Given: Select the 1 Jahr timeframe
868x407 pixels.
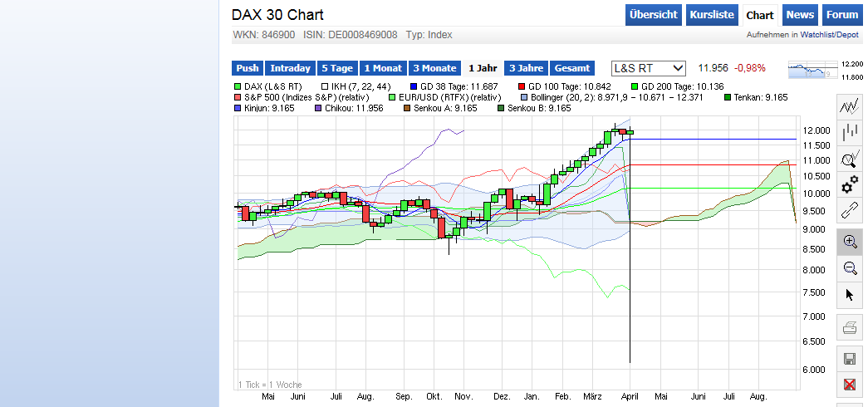Looking at the screenshot, I should [483, 68].
